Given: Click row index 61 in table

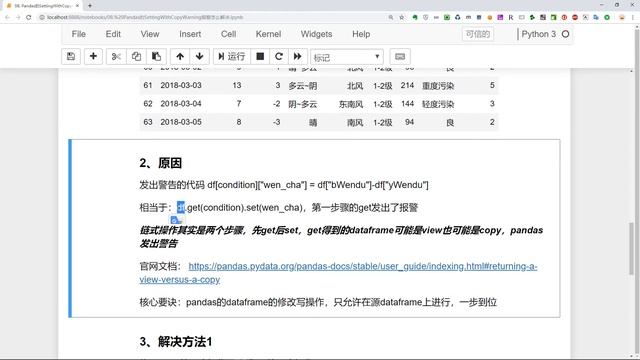Looking at the screenshot, I should (147, 85).
